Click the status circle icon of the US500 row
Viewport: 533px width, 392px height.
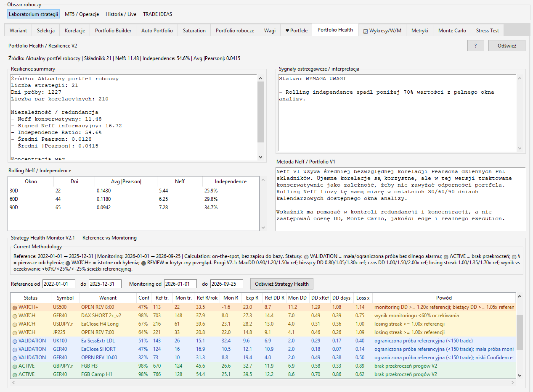coord(15,307)
